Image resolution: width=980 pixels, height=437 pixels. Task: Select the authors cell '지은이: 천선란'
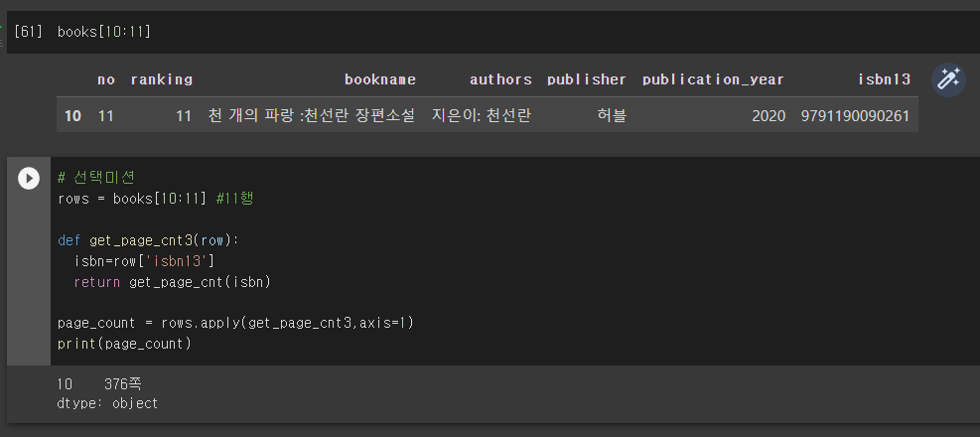(x=482, y=115)
